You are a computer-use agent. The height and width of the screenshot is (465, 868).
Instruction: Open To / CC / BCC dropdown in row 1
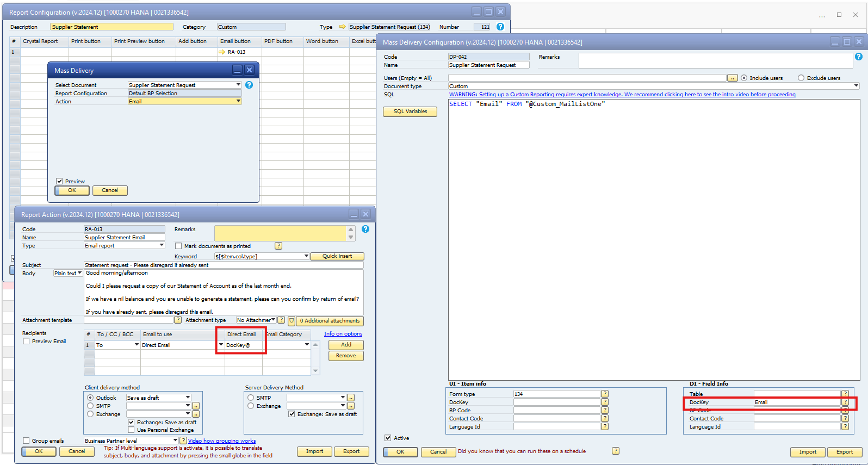pyautogui.click(x=137, y=345)
